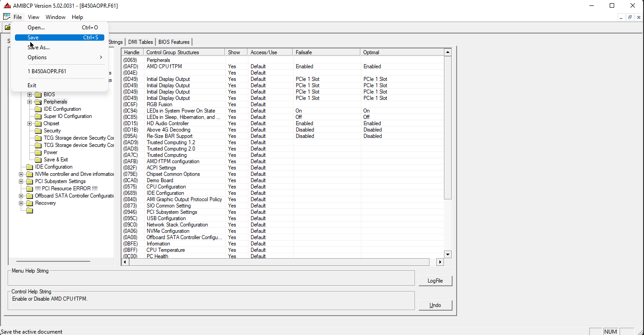Switch to the DMI Tables tab
This screenshot has height=335, width=644.
pyautogui.click(x=140, y=42)
